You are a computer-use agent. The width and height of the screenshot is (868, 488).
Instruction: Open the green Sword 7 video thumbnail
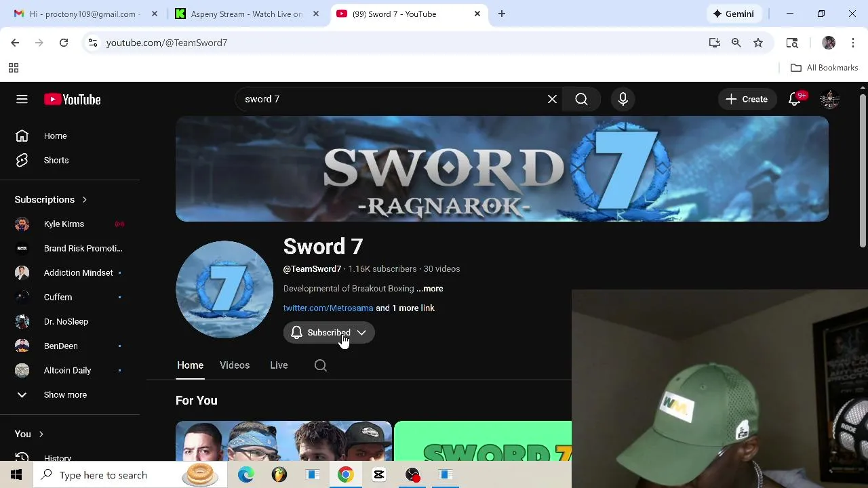tap(483, 441)
